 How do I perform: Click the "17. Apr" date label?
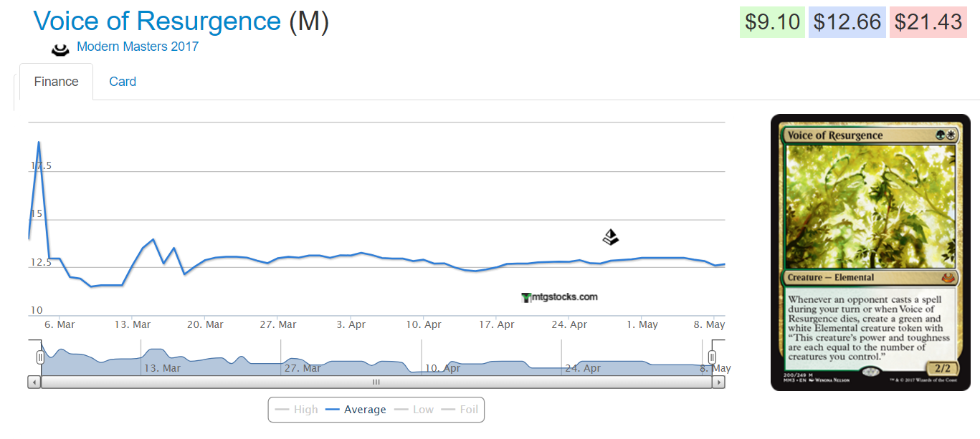pyautogui.click(x=496, y=324)
